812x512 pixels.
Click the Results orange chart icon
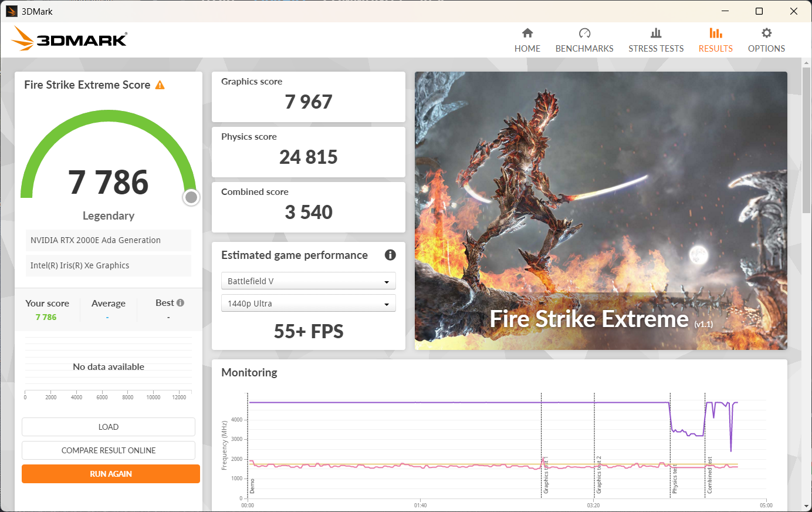click(x=716, y=33)
